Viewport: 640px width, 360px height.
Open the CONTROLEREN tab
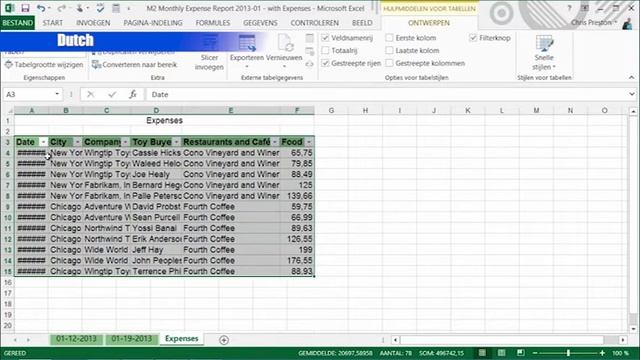[314, 23]
